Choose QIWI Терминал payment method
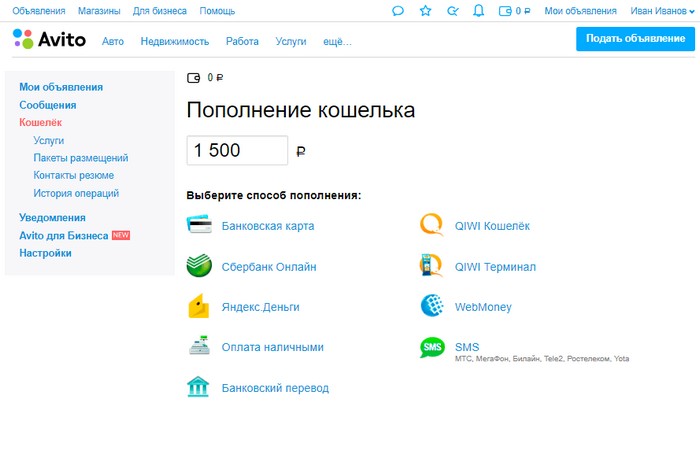Screen dimensions: 700x466 [x=496, y=267]
